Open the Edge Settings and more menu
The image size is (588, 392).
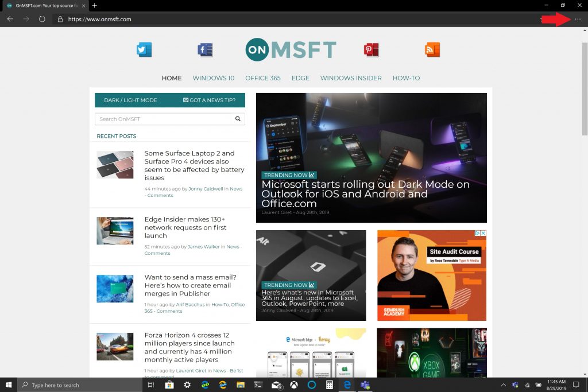pos(578,19)
